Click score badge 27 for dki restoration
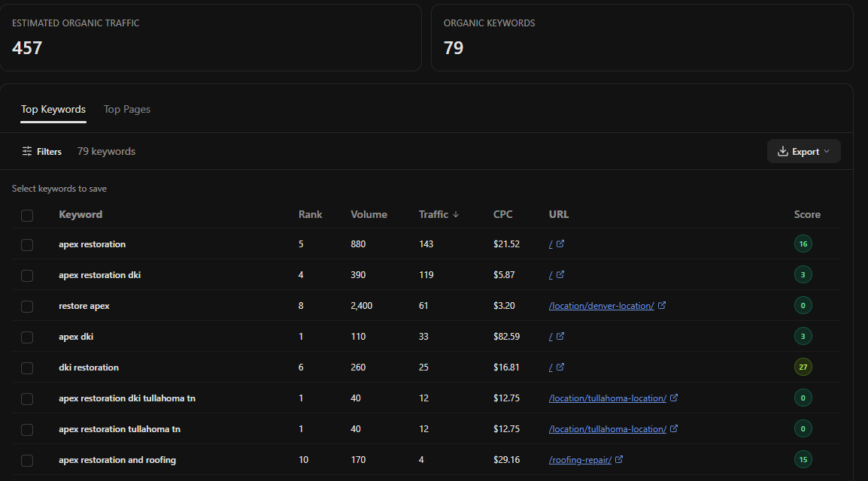868x481 pixels. tap(803, 367)
